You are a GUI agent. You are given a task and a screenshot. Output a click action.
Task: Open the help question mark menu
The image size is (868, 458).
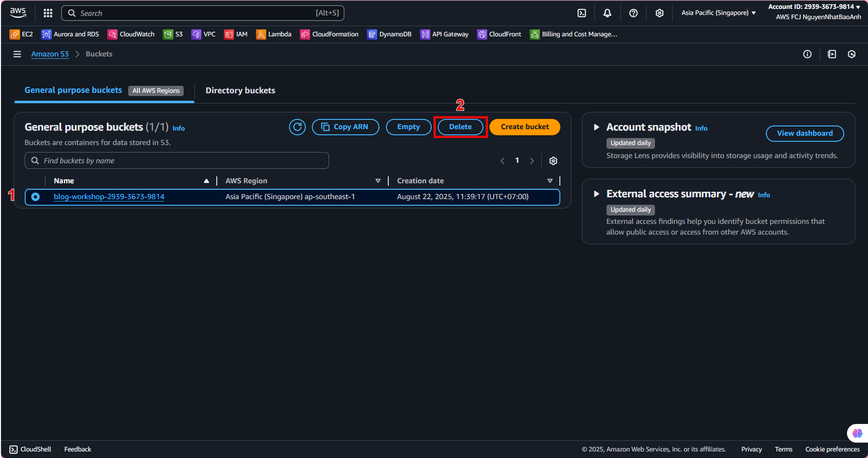point(633,13)
